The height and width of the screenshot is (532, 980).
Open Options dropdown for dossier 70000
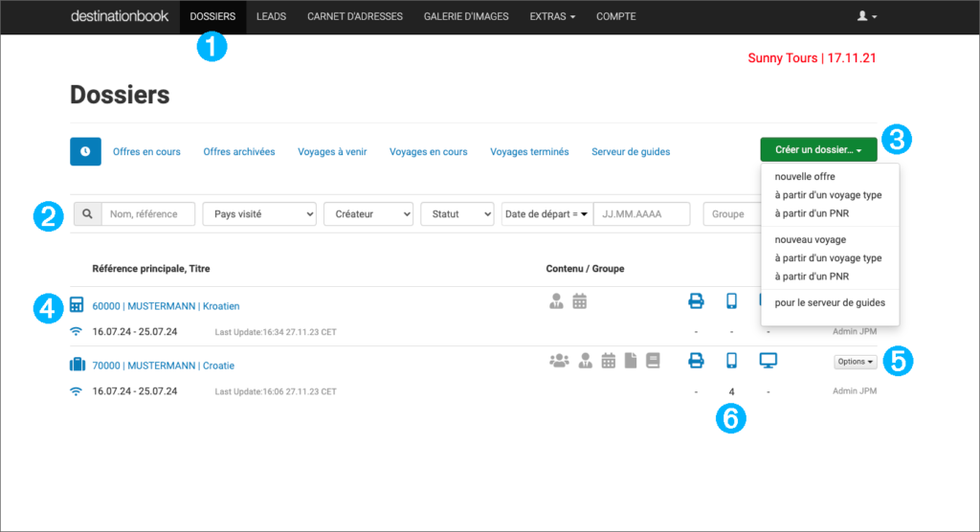(x=855, y=362)
